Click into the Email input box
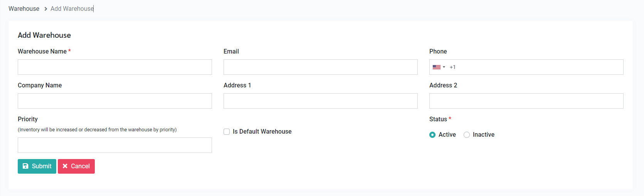 coord(321,67)
